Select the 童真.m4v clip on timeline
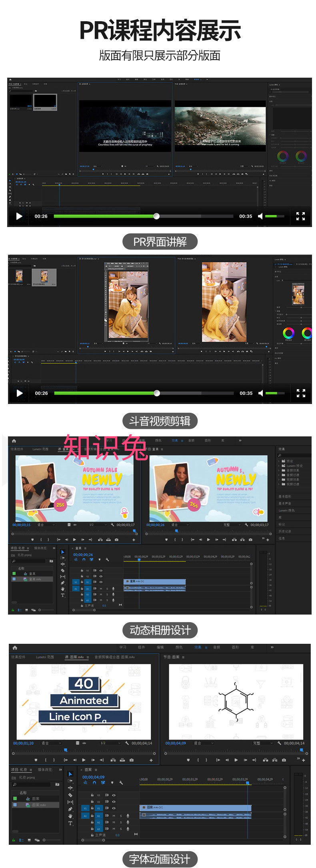Screen dimensions: 316x868 pos(155,581)
